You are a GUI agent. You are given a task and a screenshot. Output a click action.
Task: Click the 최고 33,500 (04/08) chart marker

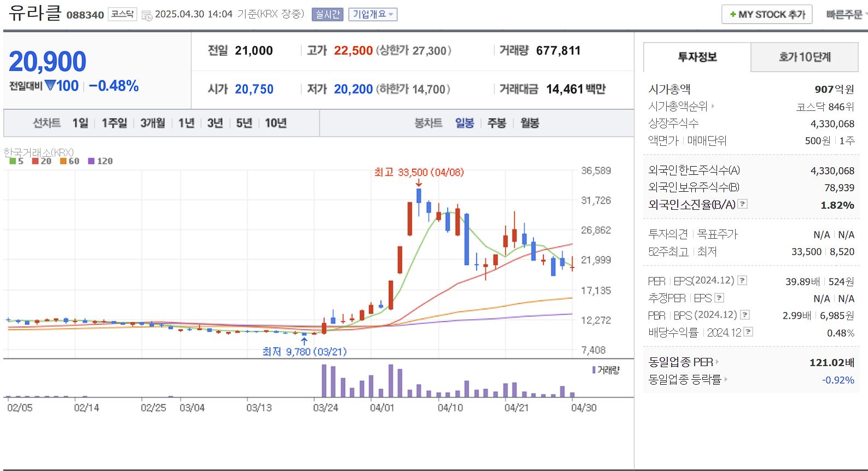(419, 172)
